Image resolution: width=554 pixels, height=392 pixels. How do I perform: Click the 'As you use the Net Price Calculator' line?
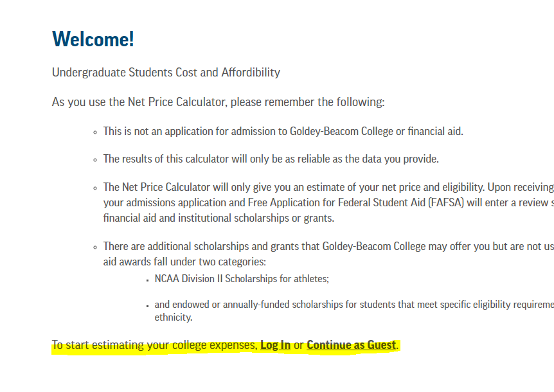coord(218,102)
